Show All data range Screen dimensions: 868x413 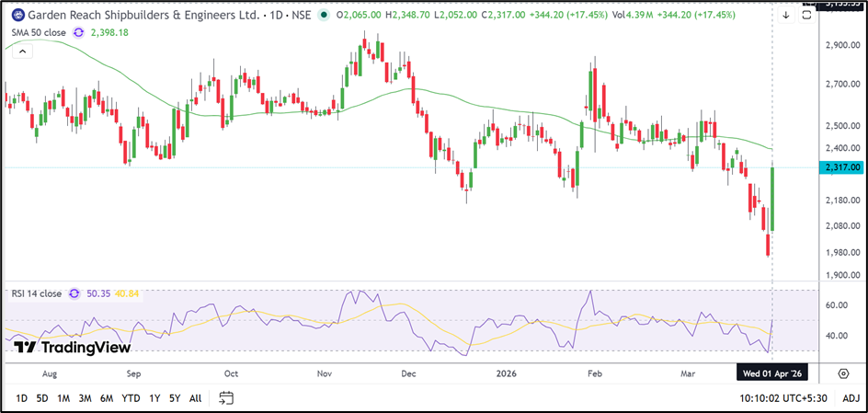click(x=195, y=398)
